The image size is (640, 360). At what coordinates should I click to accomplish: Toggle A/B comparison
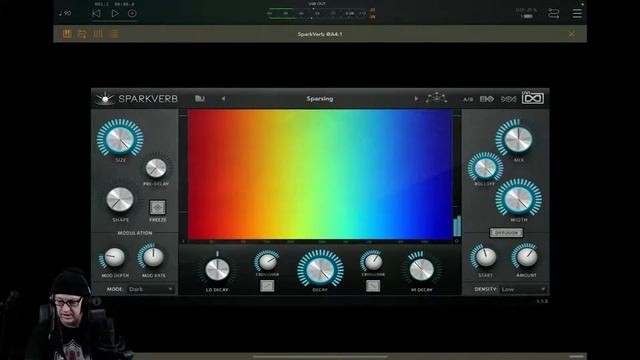(468, 99)
